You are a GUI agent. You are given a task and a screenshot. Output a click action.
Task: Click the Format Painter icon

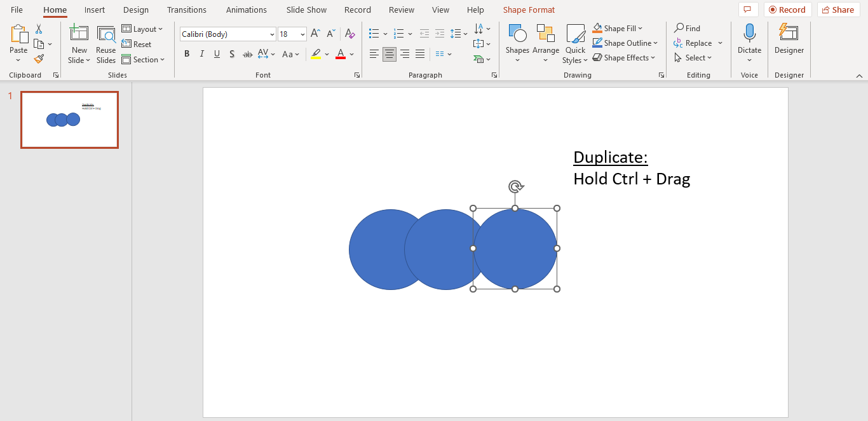pyautogui.click(x=38, y=59)
